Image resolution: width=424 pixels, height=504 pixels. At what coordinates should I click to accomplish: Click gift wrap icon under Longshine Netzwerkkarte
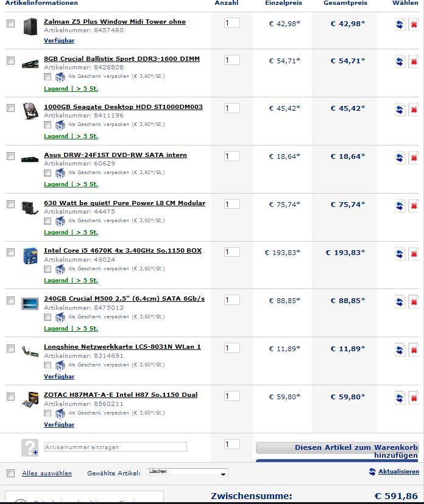[x=60, y=365]
